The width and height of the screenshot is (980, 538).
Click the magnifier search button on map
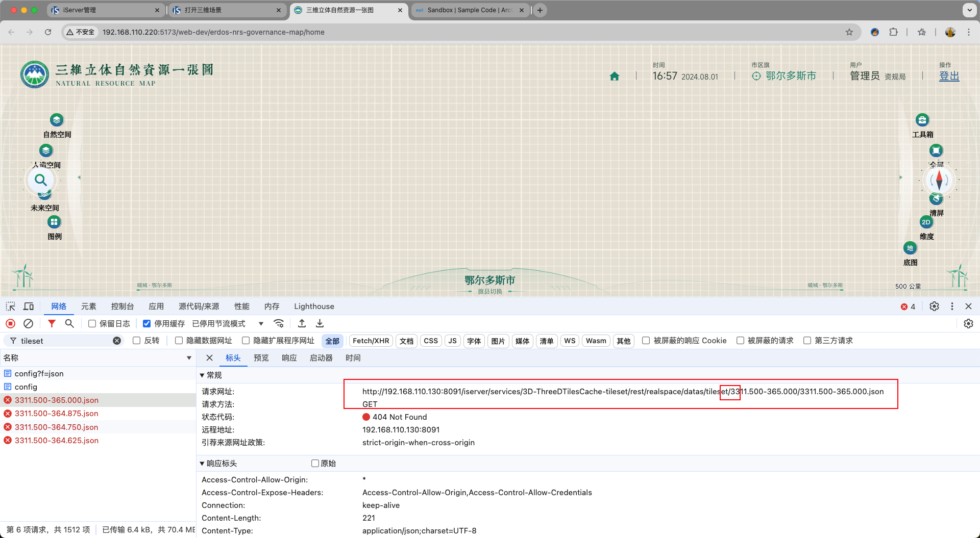tap(41, 180)
